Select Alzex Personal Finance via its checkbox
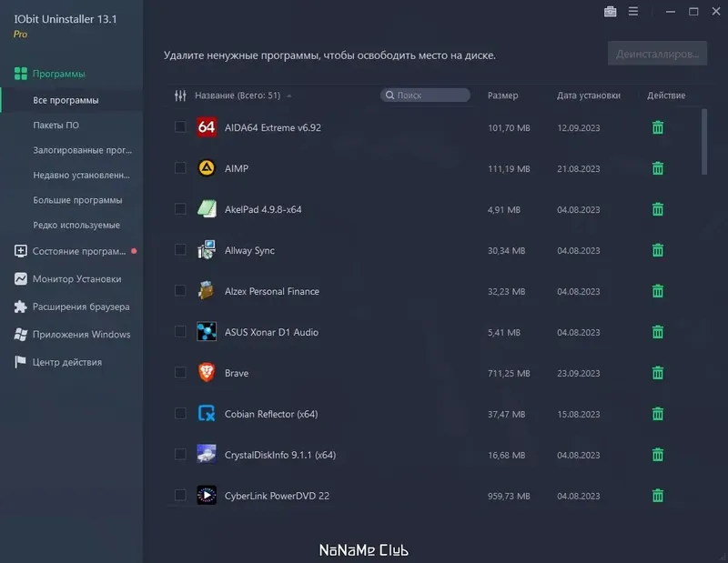Screen dimensions: 728x563 tap(180, 291)
